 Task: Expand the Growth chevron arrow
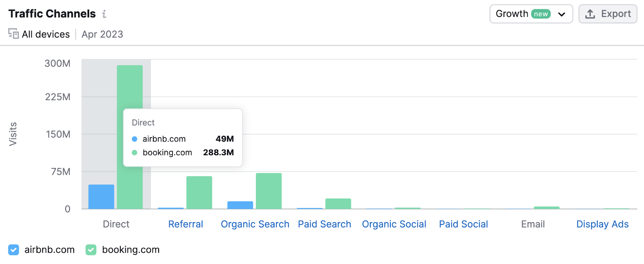tap(561, 15)
